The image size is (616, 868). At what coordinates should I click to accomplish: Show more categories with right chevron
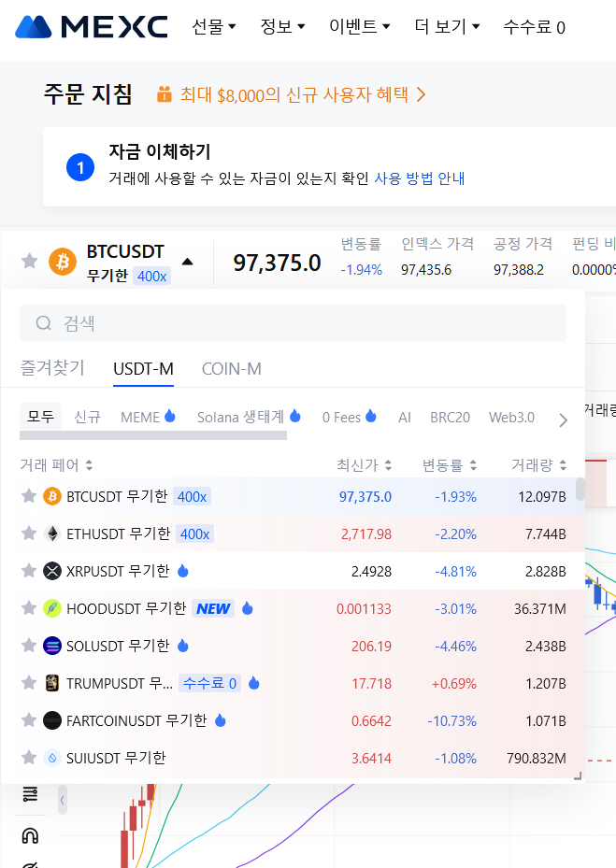pyautogui.click(x=563, y=420)
